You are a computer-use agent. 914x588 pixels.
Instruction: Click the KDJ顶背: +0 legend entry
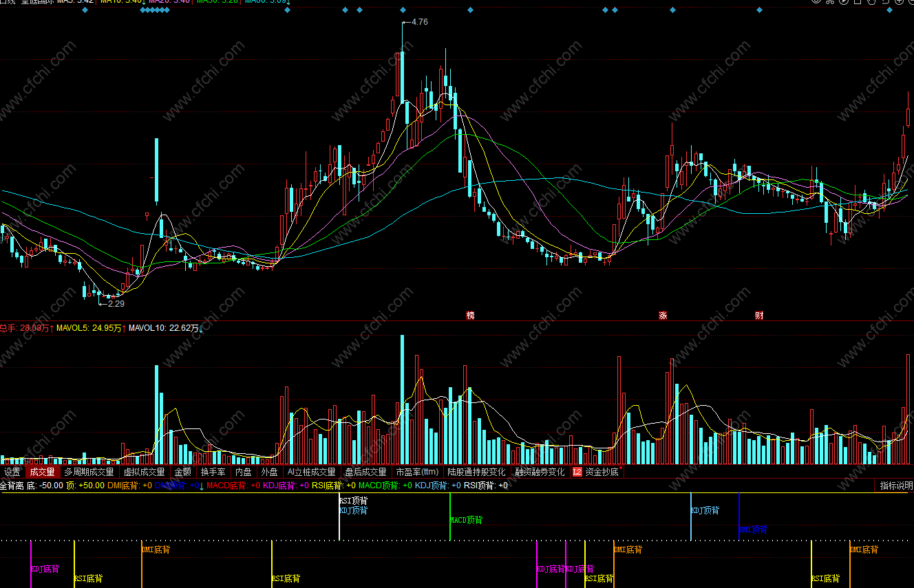tap(438, 486)
